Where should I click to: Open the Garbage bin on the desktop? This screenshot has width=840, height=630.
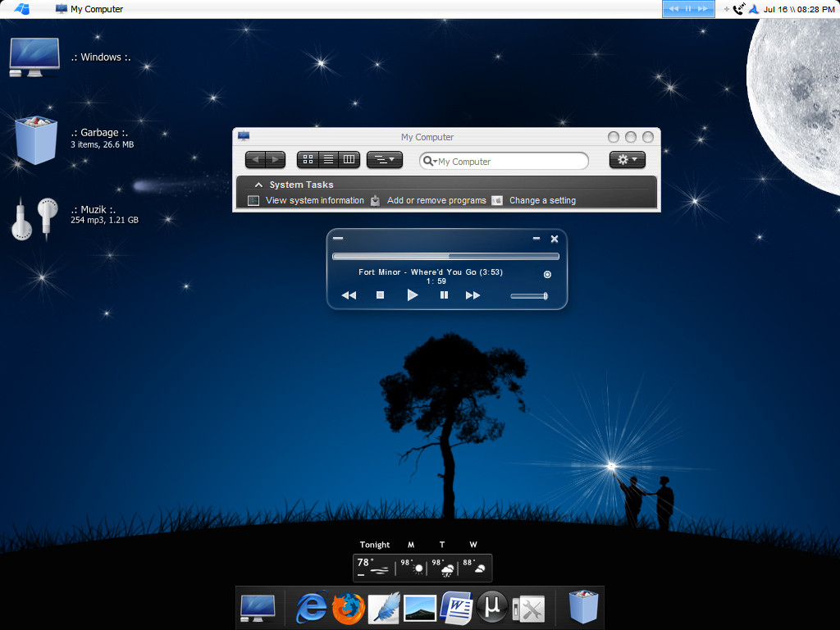[x=37, y=139]
